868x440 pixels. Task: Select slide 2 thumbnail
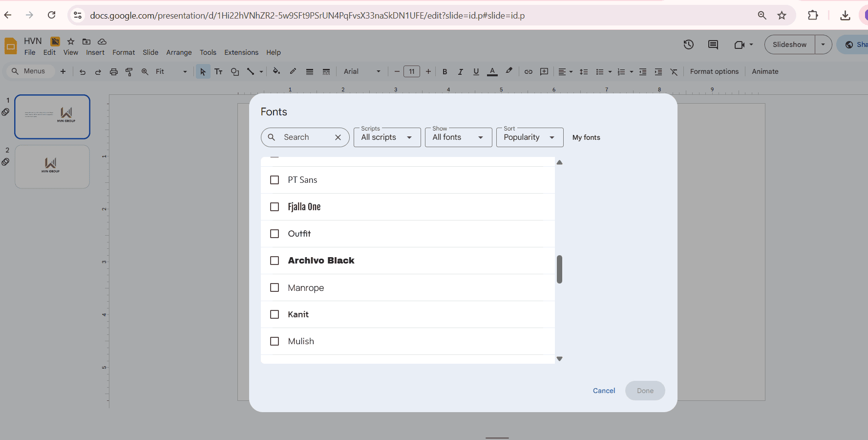(x=52, y=166)
